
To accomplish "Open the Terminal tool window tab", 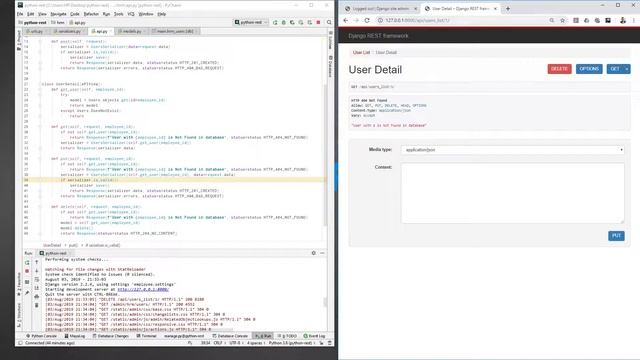I will tap(147, 336).
